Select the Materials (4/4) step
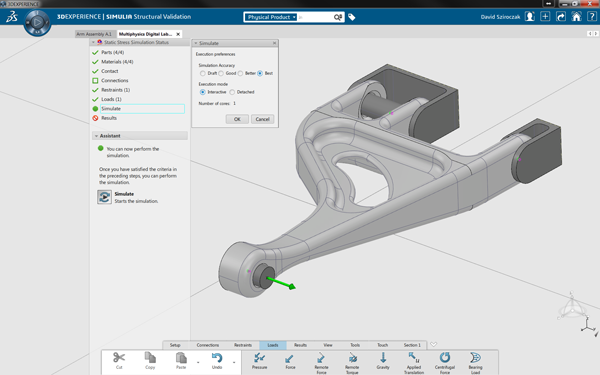 tap(117, 62)
